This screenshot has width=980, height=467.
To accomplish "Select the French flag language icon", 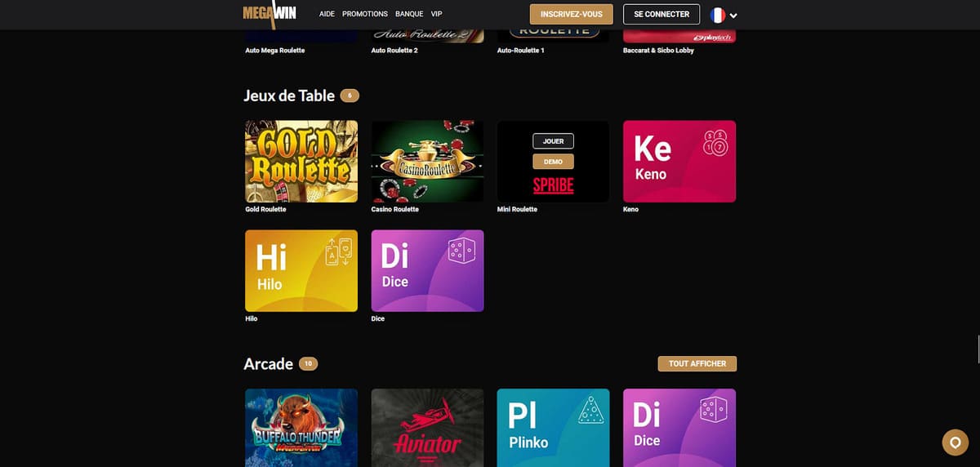I will [718, 15].
